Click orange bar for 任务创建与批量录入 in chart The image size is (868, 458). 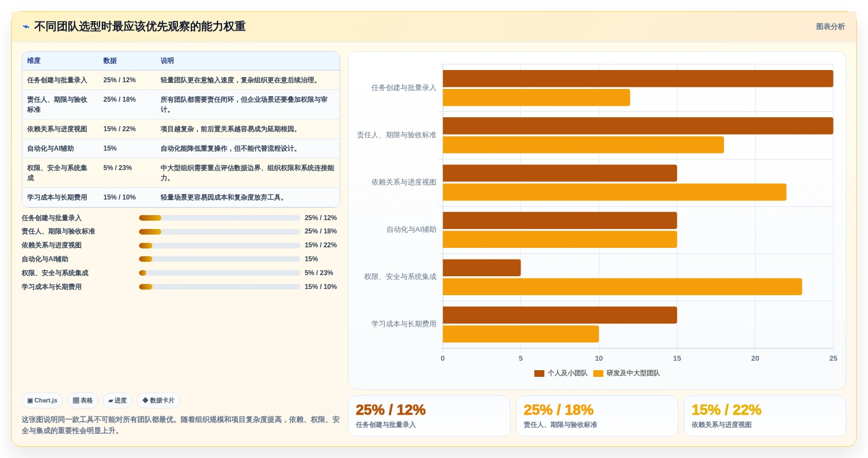tap(536, 97)
